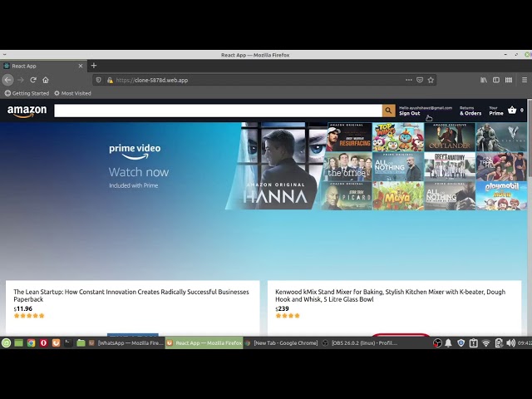This screenshot has width=532, height=399.
Task: Switch to OBS 26.0.2 window in taskbar
Action: (x=360, y=343)
